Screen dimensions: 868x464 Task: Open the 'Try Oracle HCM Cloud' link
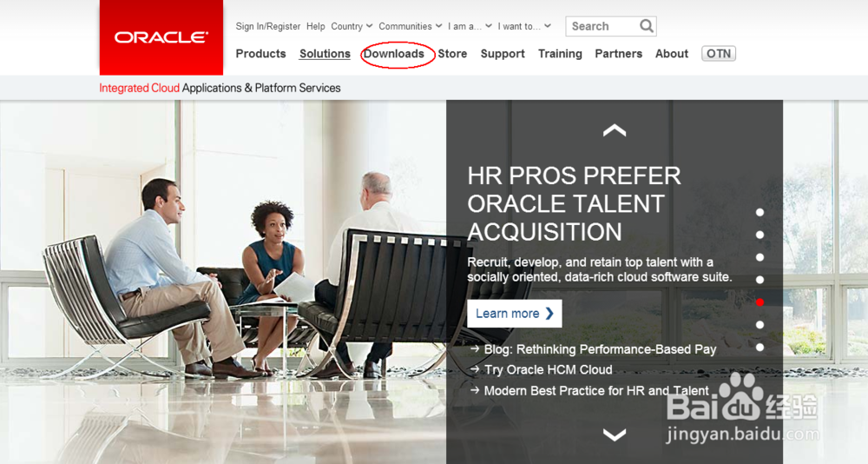click(548, 370)
